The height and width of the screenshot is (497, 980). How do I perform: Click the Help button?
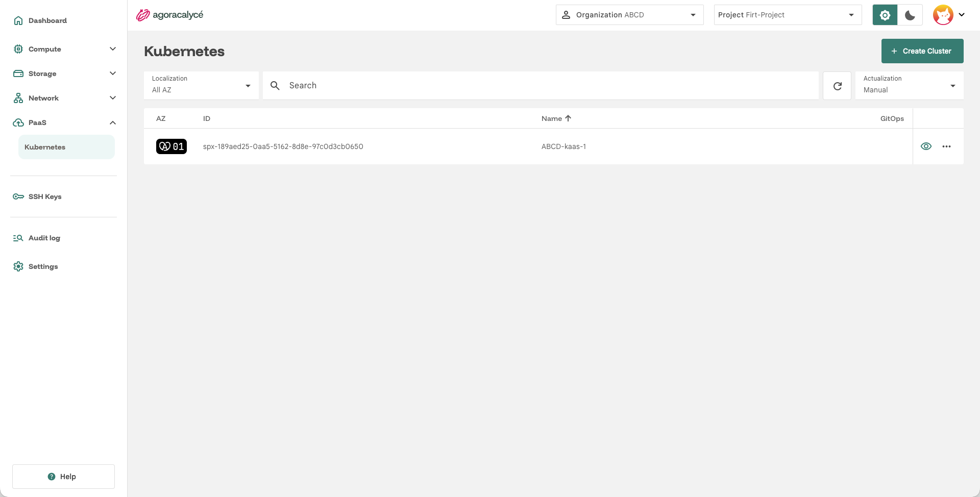tap(63, 477)
